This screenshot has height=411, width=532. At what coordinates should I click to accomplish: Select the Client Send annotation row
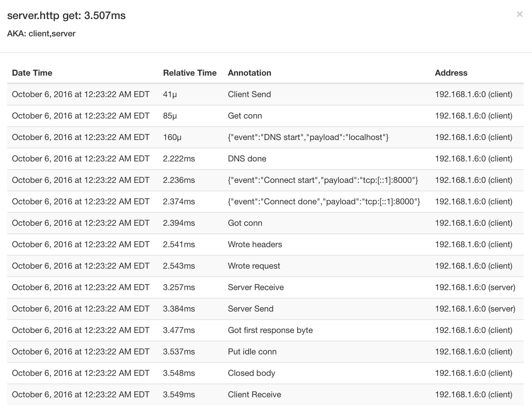coord(249,94)
